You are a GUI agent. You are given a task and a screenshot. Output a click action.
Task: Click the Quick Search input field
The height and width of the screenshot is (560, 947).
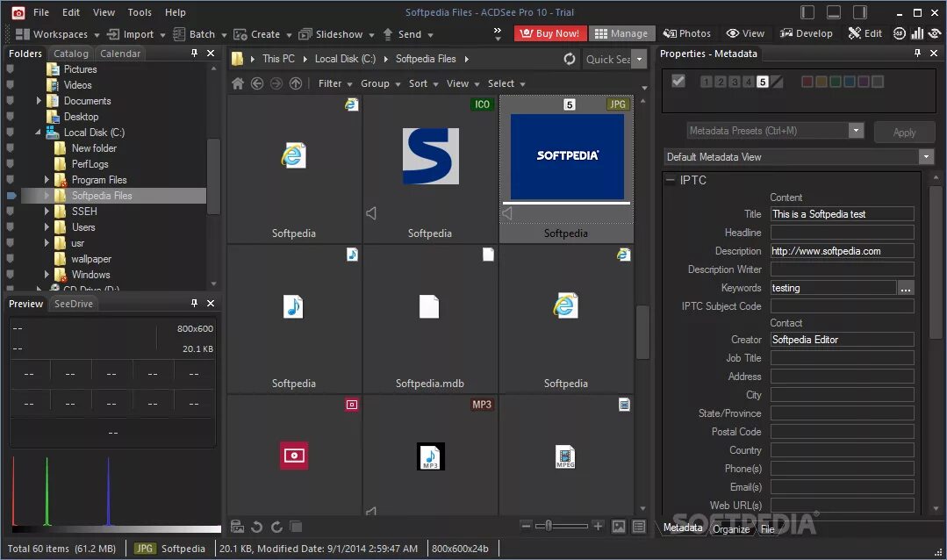point(607,59)
